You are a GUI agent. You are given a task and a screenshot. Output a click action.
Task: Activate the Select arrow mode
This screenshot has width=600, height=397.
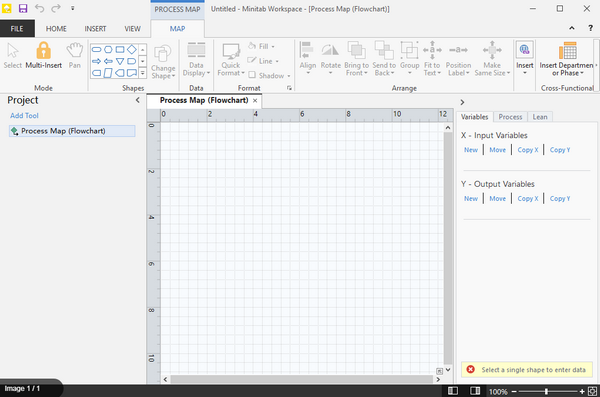[x=13, y=56]
